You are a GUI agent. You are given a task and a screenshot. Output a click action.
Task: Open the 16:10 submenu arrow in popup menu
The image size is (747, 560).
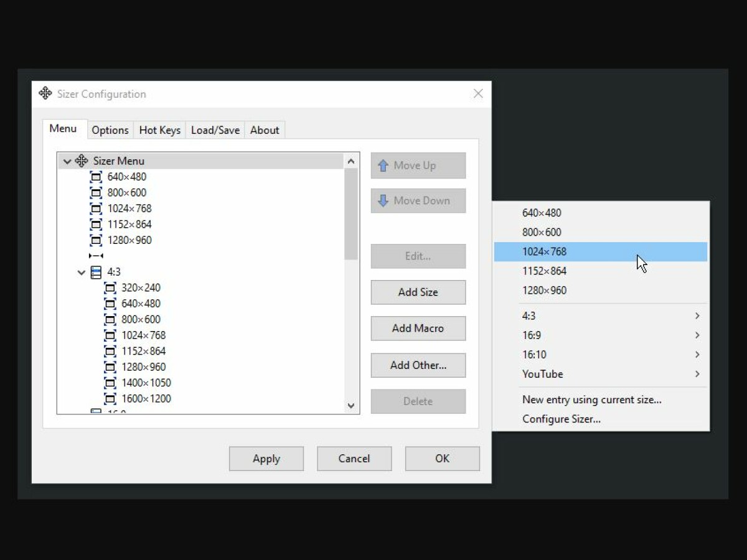pyautogui.click(x=697, y=355)
